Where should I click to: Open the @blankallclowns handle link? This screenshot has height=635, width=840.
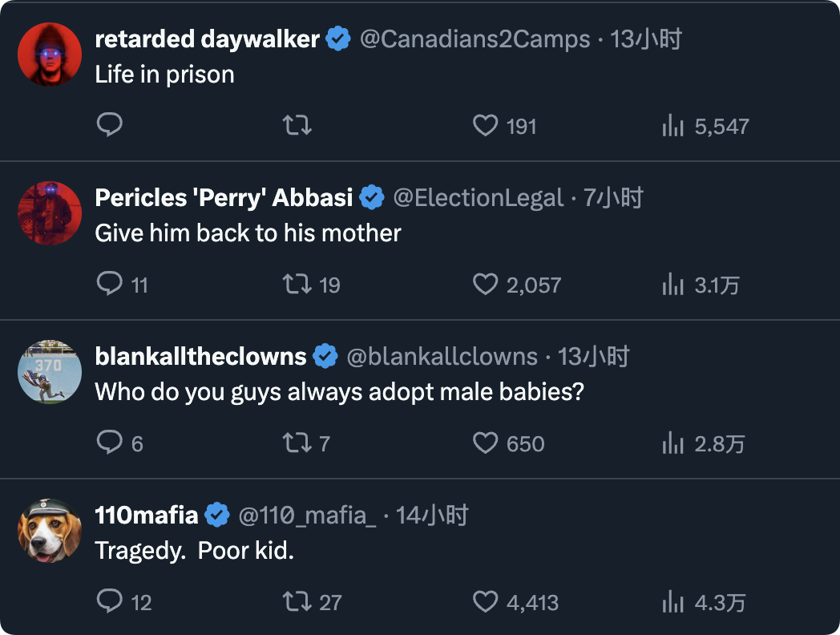pyautogui.click(x=442, y=356)
